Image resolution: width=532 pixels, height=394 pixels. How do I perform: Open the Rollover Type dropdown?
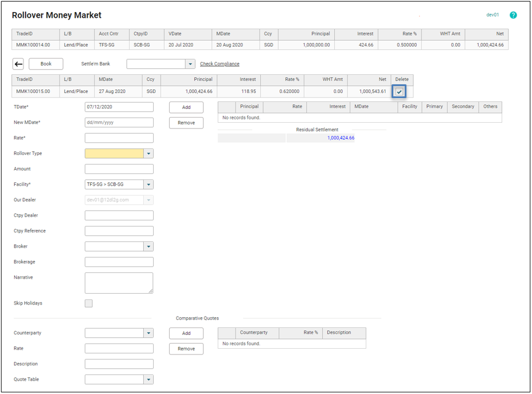click(148, 154)
